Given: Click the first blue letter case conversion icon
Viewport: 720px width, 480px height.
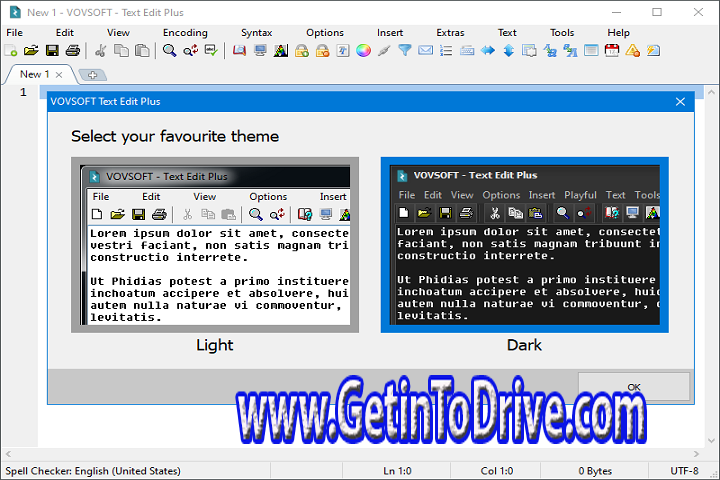Looking at the screenshot, I should (x=550, y=51).
